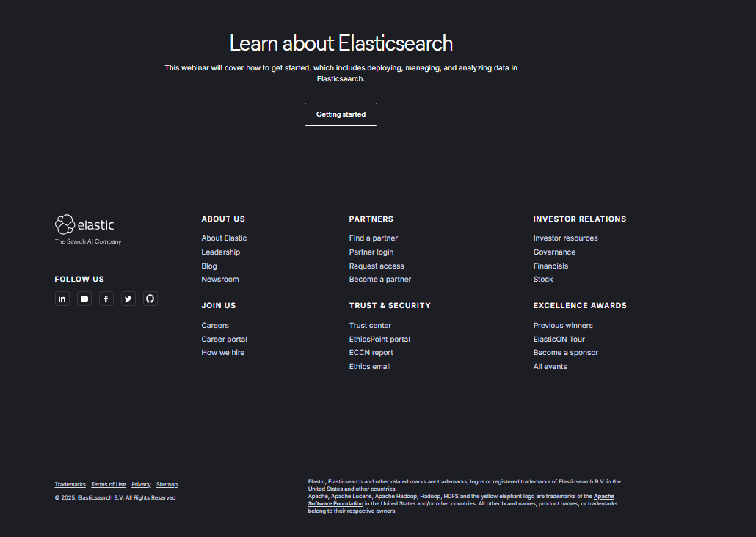Open the Financials link

coord(550,266)
